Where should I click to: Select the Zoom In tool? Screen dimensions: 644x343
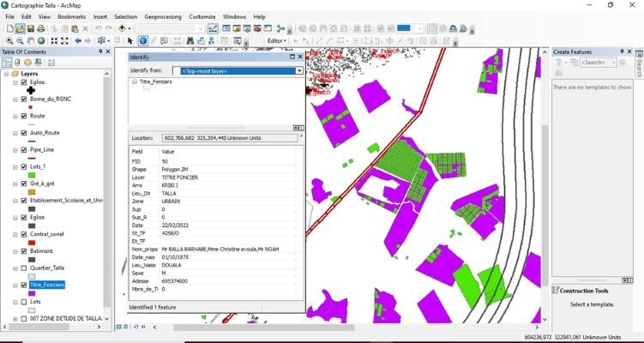9,41
